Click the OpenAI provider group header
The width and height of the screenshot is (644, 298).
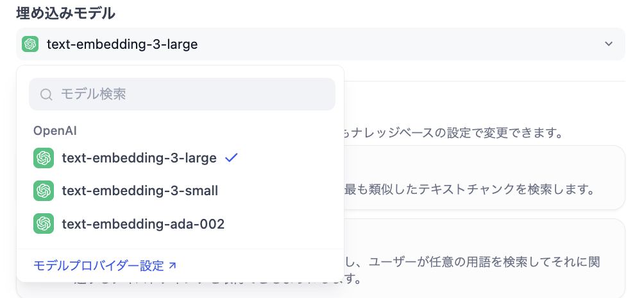pyautogui.click(x=55, y=130)
